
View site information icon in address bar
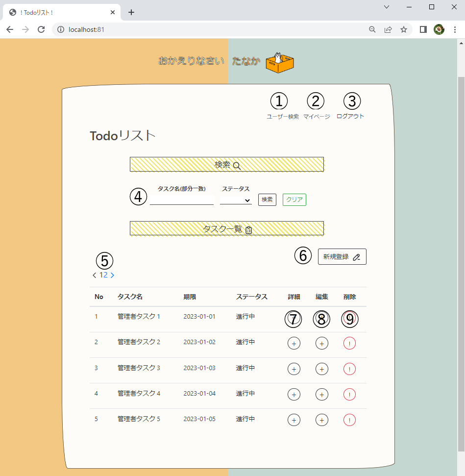(x=61, y=29)
